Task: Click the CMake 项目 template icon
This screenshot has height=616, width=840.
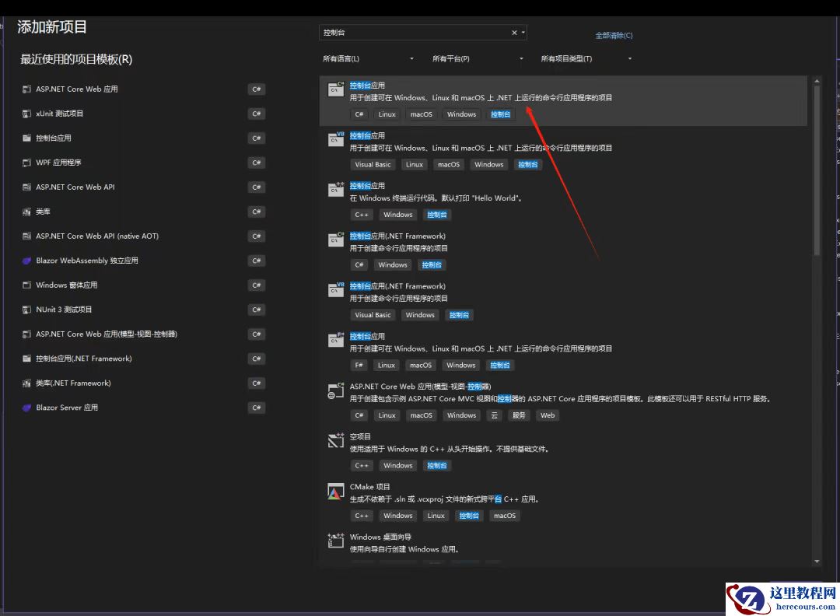Action: 335,490
